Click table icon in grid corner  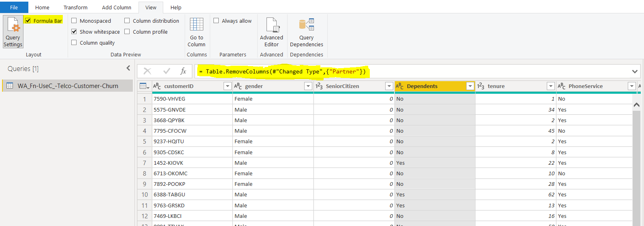[143, 86]
